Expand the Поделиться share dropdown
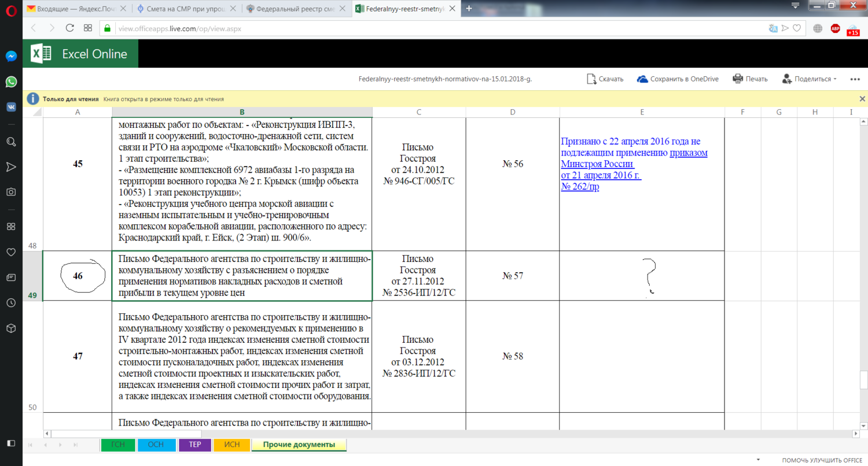 point(809,79)
